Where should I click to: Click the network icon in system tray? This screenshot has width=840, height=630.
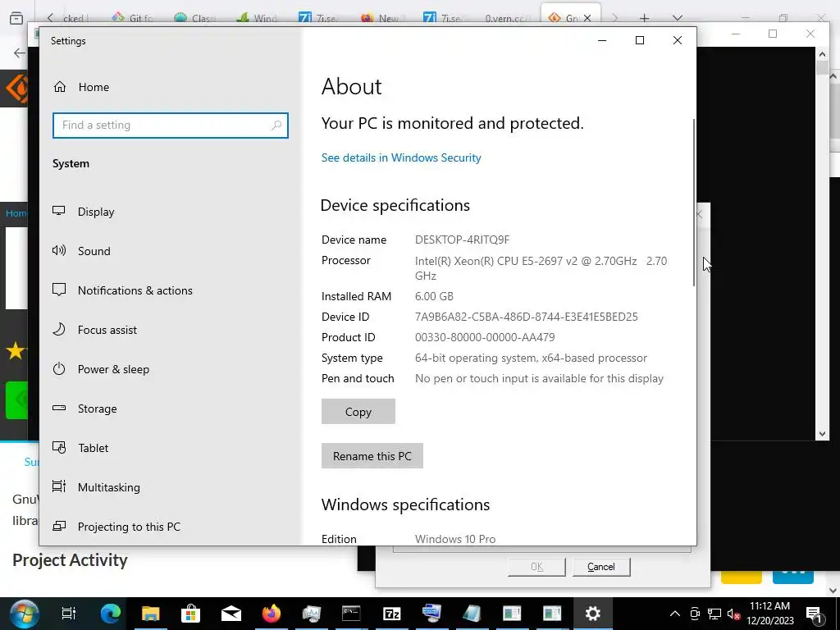[714, 614]
